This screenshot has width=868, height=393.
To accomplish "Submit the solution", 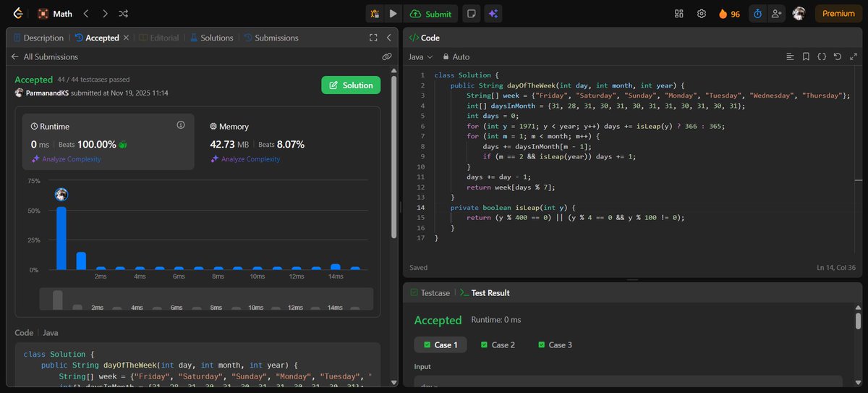I will click(430, 13).
